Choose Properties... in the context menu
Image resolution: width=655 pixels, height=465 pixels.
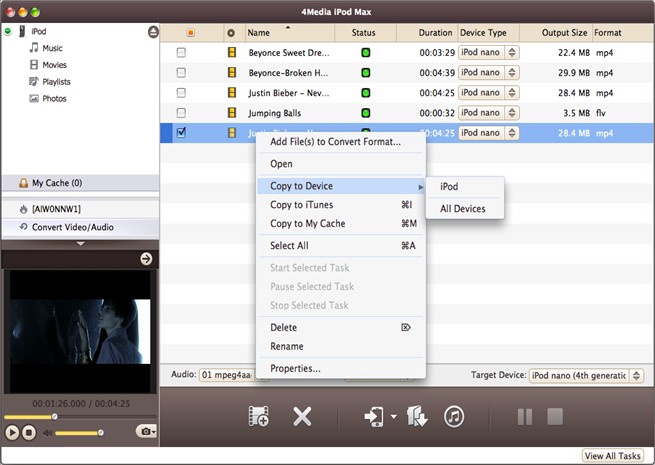[x=341, y=368]
